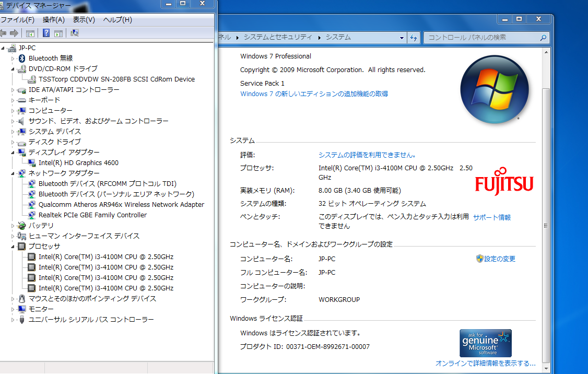Open Windows 7 の新しいエディション link

[314, 94]
